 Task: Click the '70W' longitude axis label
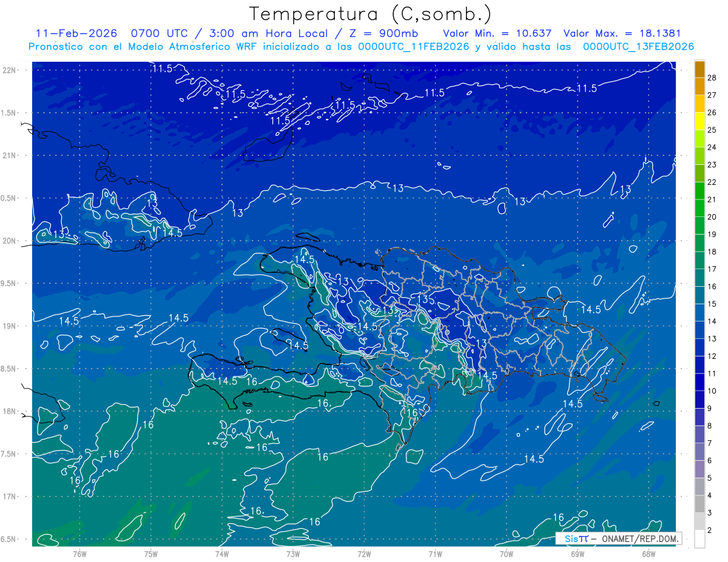click(x=507, y=554)
